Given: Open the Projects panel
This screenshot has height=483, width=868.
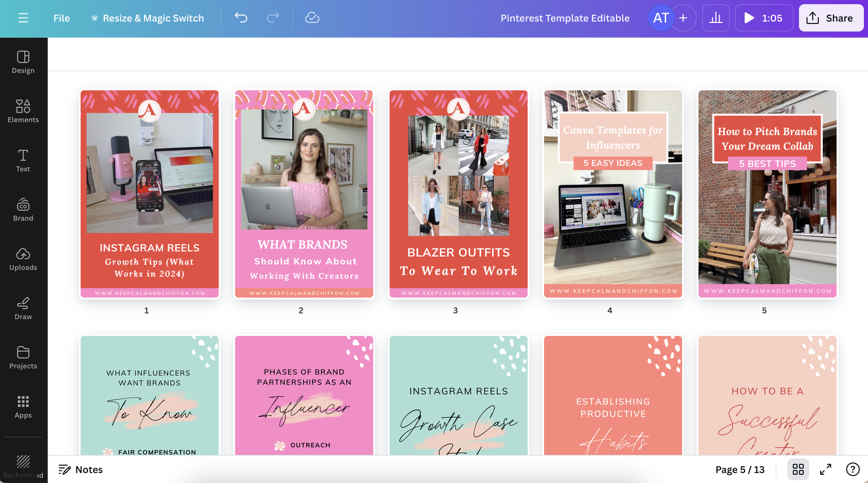Looking at the screenshot, I should pos(23,358).
